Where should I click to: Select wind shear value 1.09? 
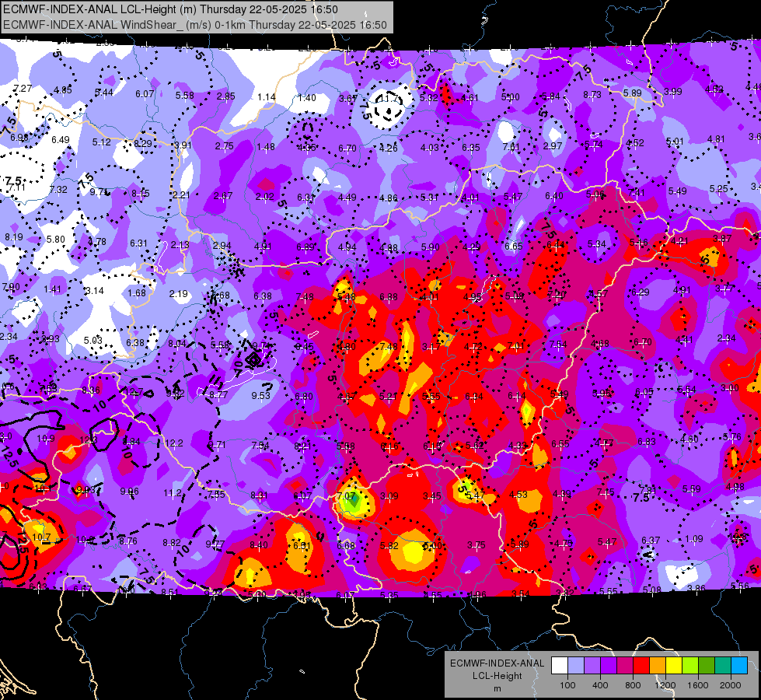point(693,539)
